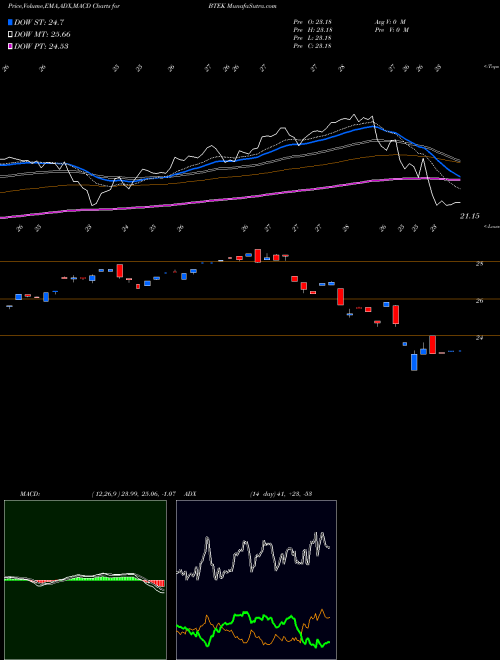Click the ADX '(14 day) 41, +23, -53' values
This screenshot has width=500, height=660.
[x=281, y=494]
